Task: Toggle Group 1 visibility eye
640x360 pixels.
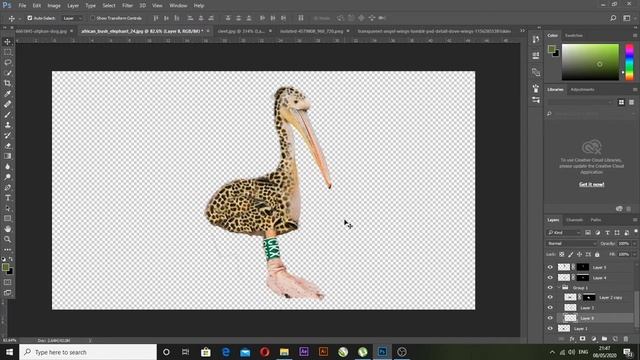Action: tap(550, 288)
